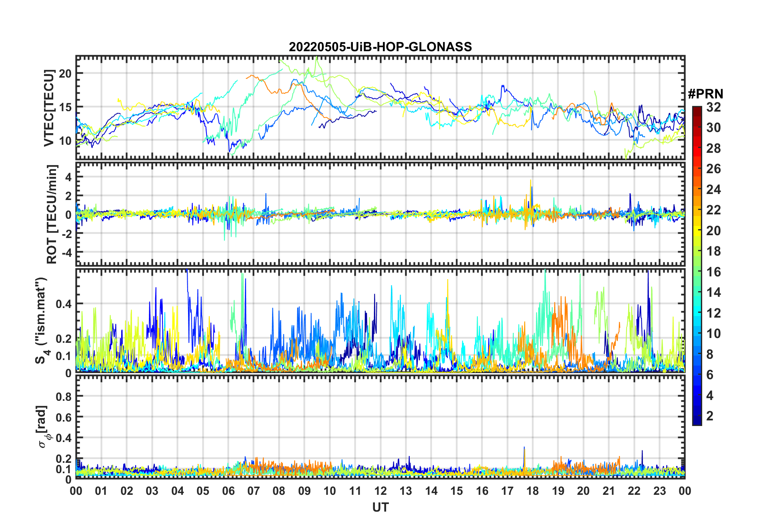Click the plot title "20220505-UiB-HOP-GLONASS"
Image resolution: width=761 pixels, height=532 pixels.
pos(380,47)
